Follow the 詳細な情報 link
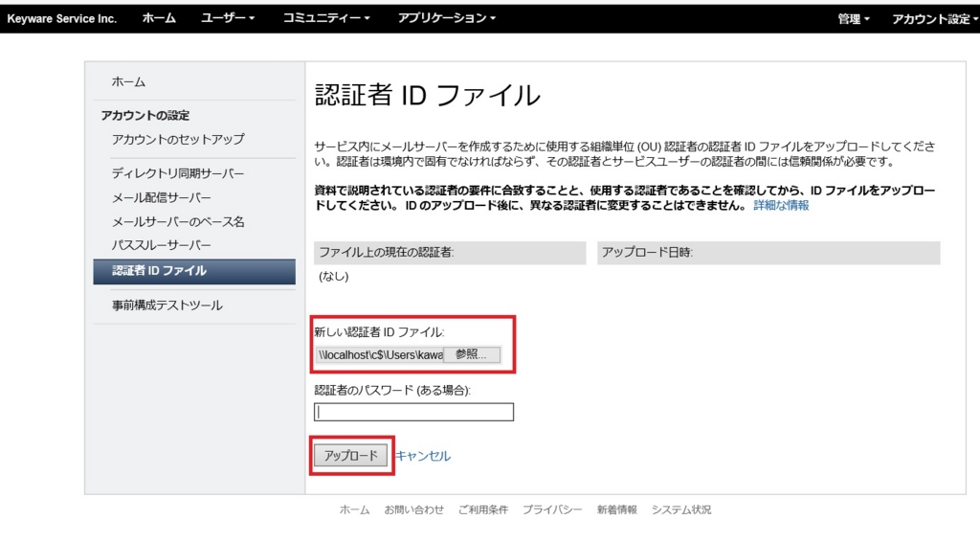The width and height of the screenshot is (980, 543). (781, 205)
